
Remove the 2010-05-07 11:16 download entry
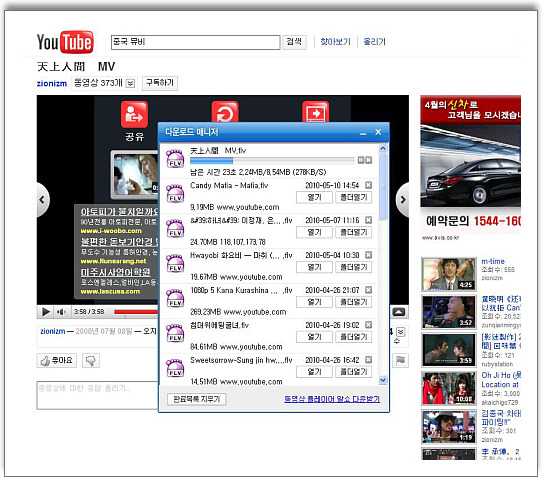(368, 220)
